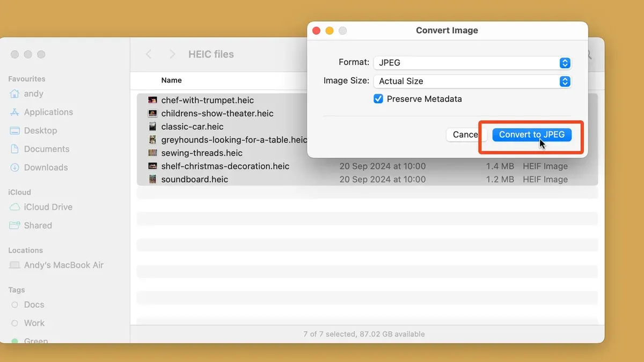Click the Convert to JPEG button
This screenshot has height=362, width=644.
tap(532, 135)
